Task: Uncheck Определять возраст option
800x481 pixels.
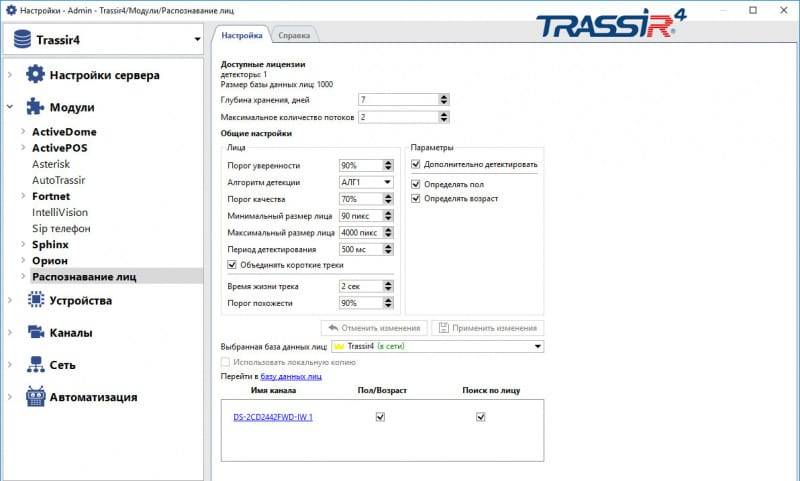Action: [x=417, y=198]
